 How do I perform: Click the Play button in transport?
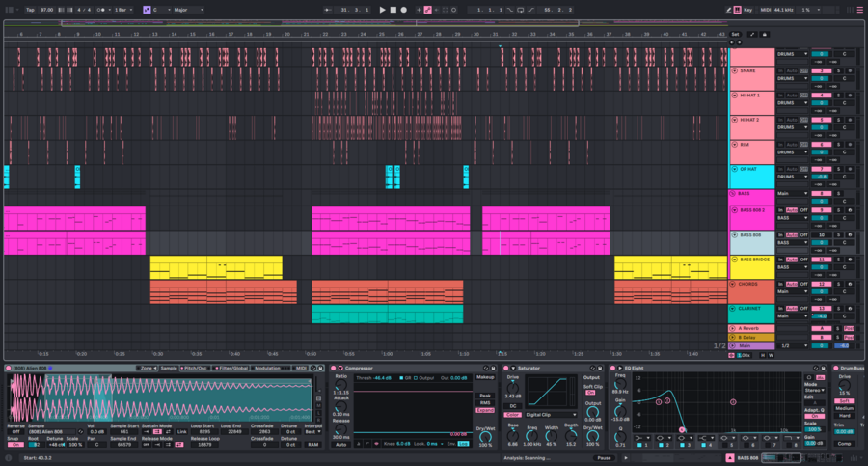(382, 9)
